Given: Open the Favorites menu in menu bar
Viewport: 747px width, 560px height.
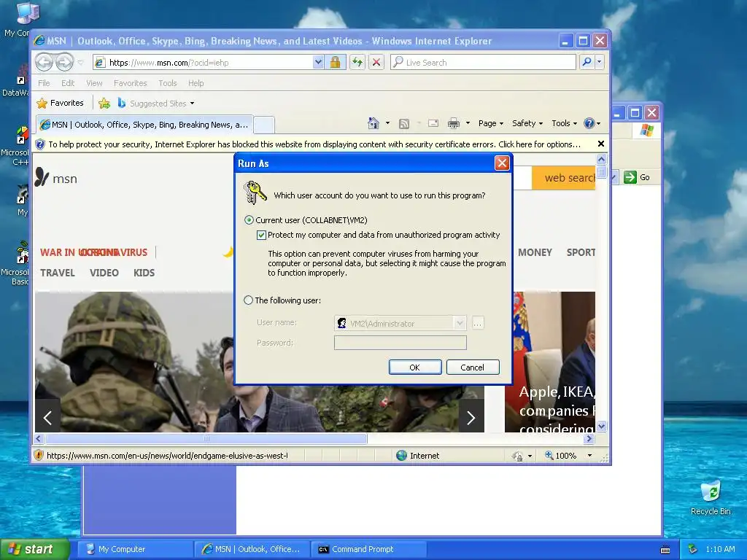Looking at the screenshot, I should [x=130, y=83].
